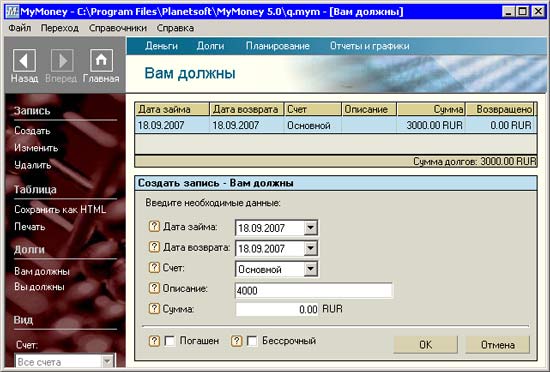Open the Дата займа date dropdown

(x=310, y=228)
